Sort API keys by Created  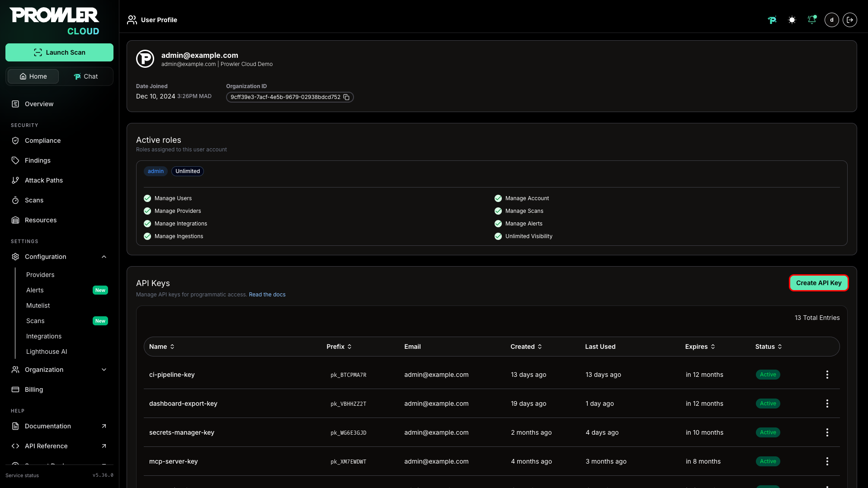click(x=526, y=347)
